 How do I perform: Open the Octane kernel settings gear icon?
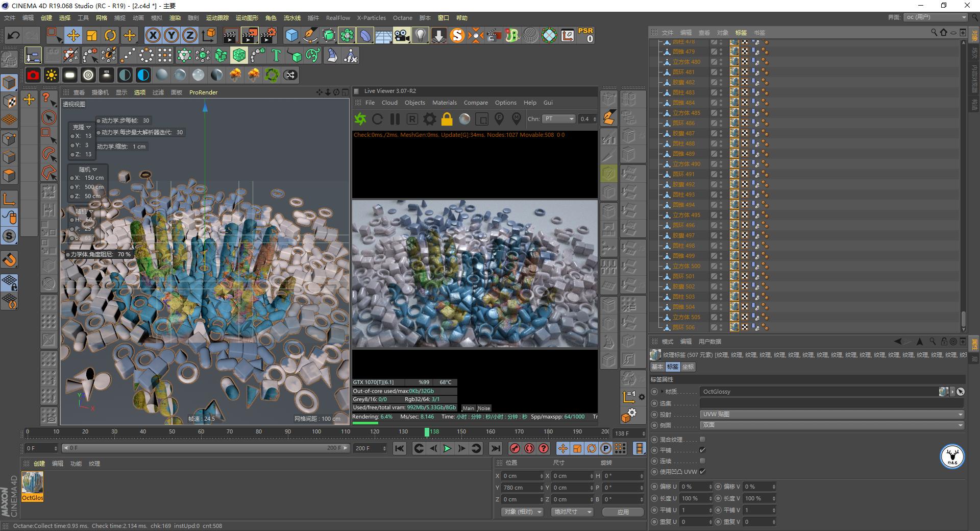[429, 119]
